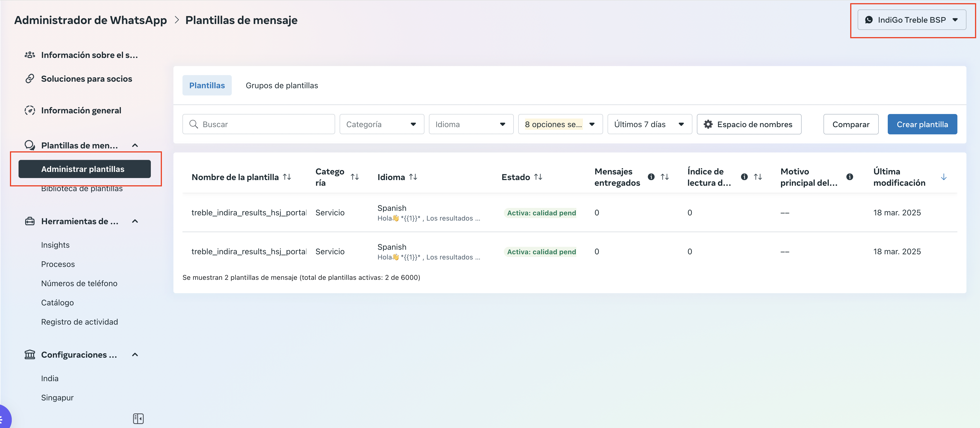Sort by Categoría column arrows
This screenshot has width=980, height=428.
pos(355,177)
